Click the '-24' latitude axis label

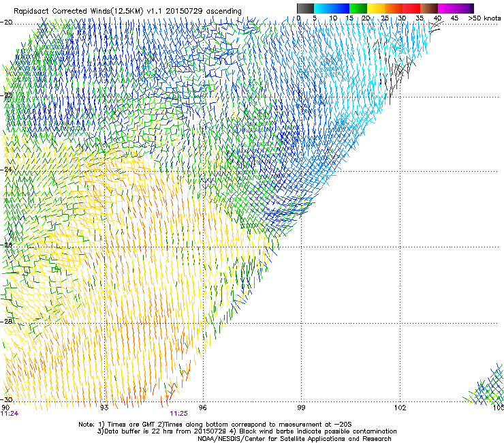[6, 170]
